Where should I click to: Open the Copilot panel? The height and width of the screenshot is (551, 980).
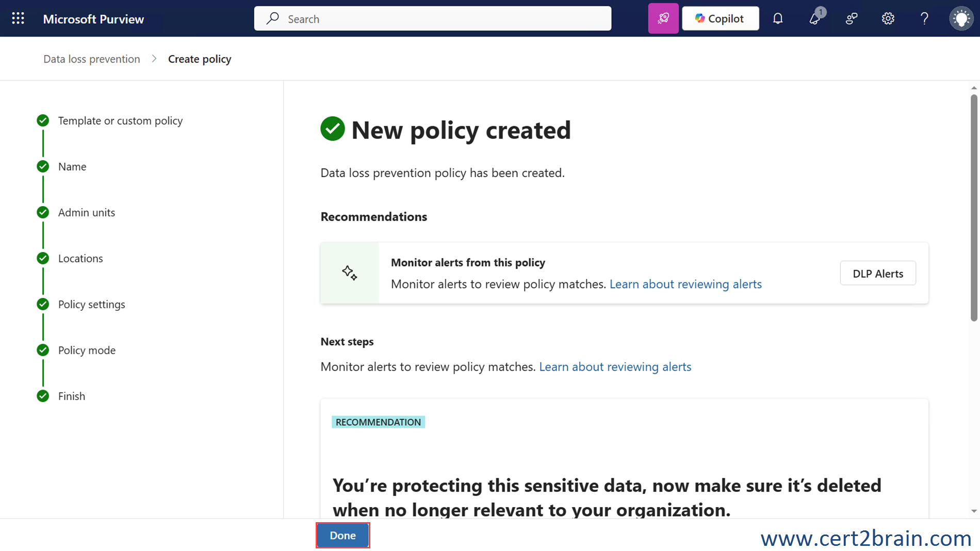(x=720, y=19)
